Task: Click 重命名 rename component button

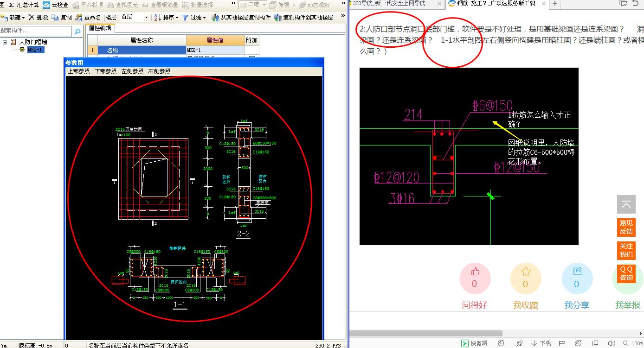Action: point(88,17)
